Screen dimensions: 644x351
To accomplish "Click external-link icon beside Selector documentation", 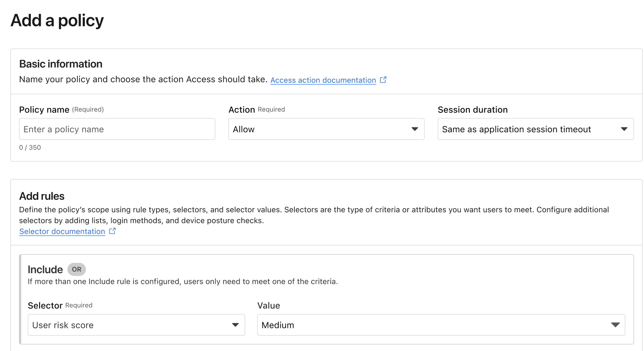I will 112,231.
